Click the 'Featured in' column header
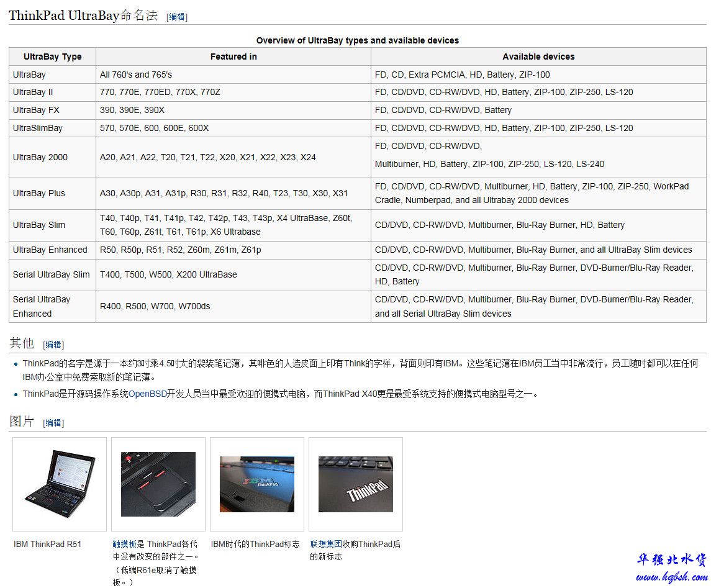 (x=233, y=57)
